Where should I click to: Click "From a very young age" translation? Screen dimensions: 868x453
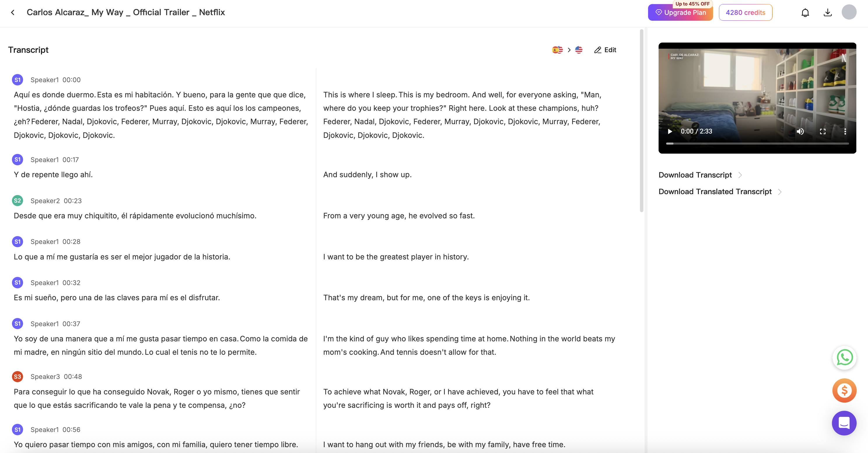click(x=399, y=216)
